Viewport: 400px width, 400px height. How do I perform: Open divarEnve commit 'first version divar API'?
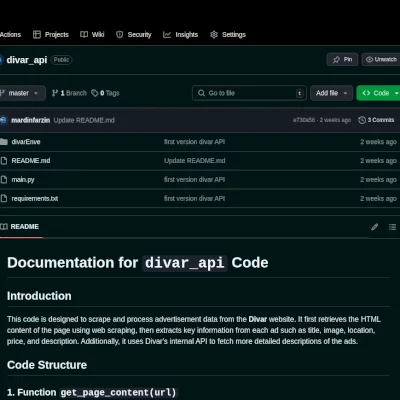[x=194, y=142]
